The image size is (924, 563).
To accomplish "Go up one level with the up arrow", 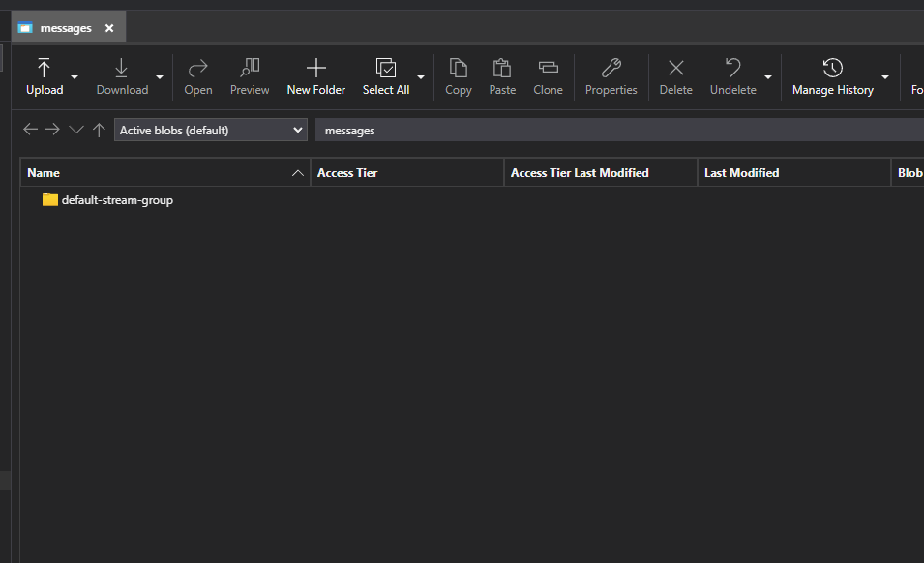I will coord(99,130).
